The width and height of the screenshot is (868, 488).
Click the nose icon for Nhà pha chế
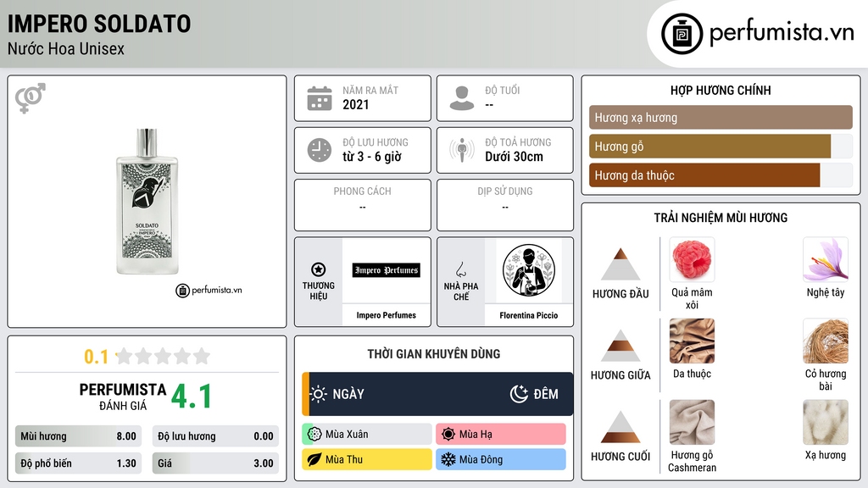(x=460, y=269)
